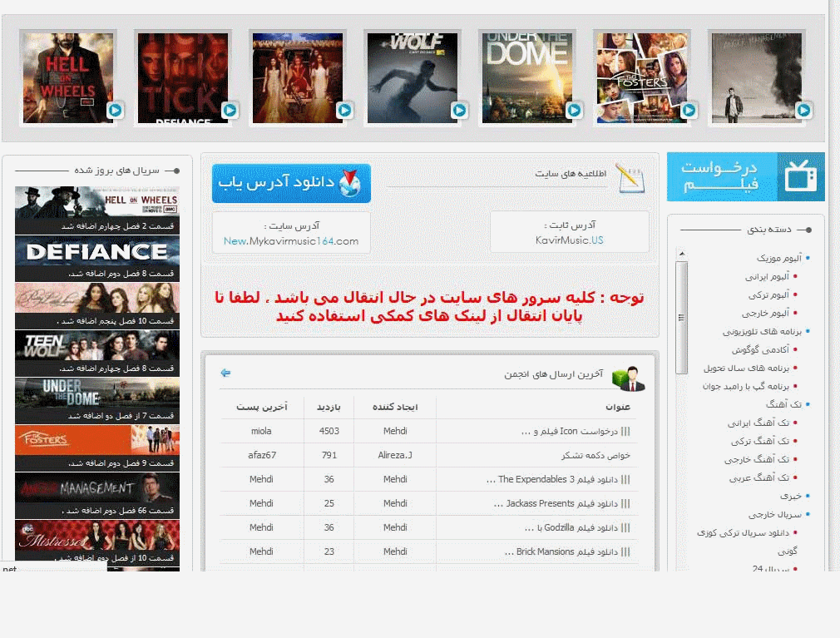
Task: Open Anger Management updated series banner
Action: click(x=97, y=496)
